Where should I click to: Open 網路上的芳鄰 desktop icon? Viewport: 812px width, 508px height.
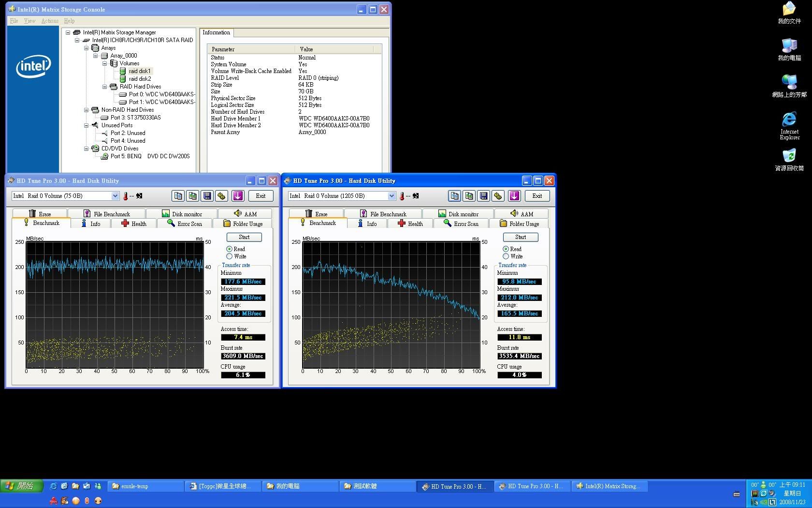(x=789, y=86)
